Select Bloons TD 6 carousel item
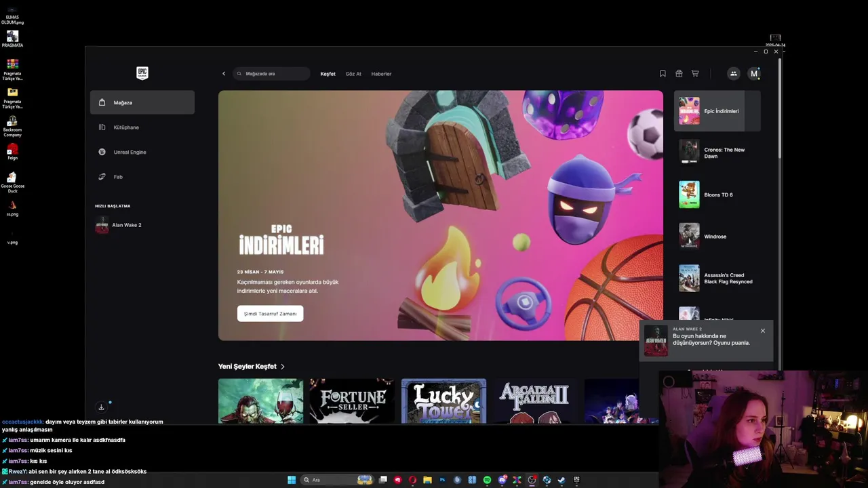 tap(717, 195)
